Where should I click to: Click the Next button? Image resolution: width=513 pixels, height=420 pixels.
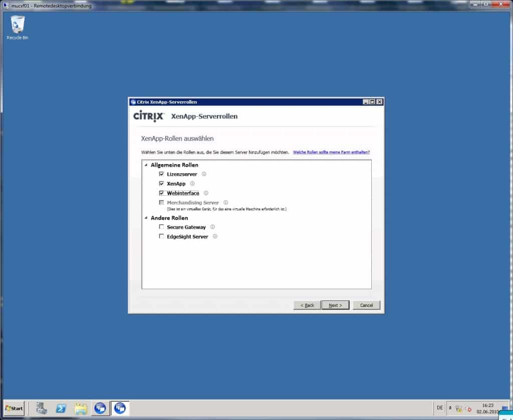[x=335, y=305]
